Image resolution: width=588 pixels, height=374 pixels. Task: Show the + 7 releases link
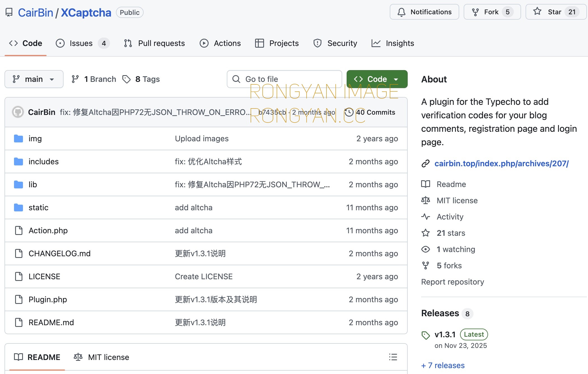pyautogui.click(x=443, y=365)
